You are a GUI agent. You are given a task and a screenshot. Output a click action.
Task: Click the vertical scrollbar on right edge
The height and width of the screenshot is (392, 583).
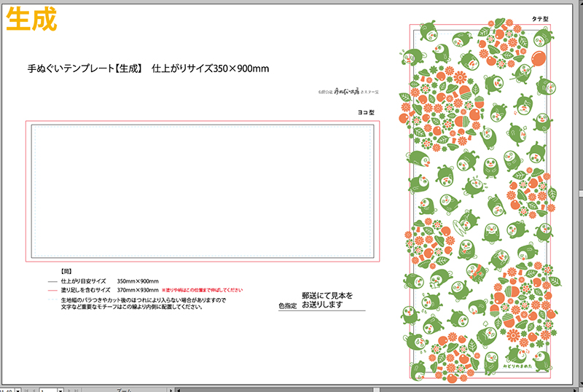pyautogui.click(x=579, y=197)
